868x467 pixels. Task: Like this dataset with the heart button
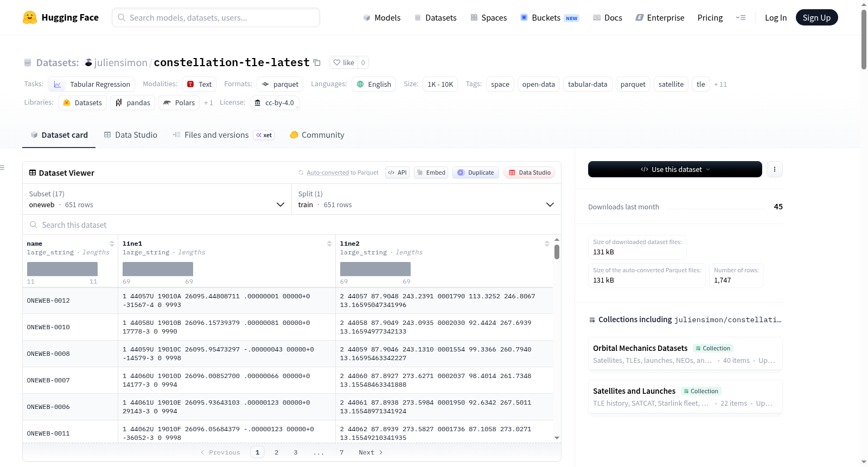tap(343, 62)
